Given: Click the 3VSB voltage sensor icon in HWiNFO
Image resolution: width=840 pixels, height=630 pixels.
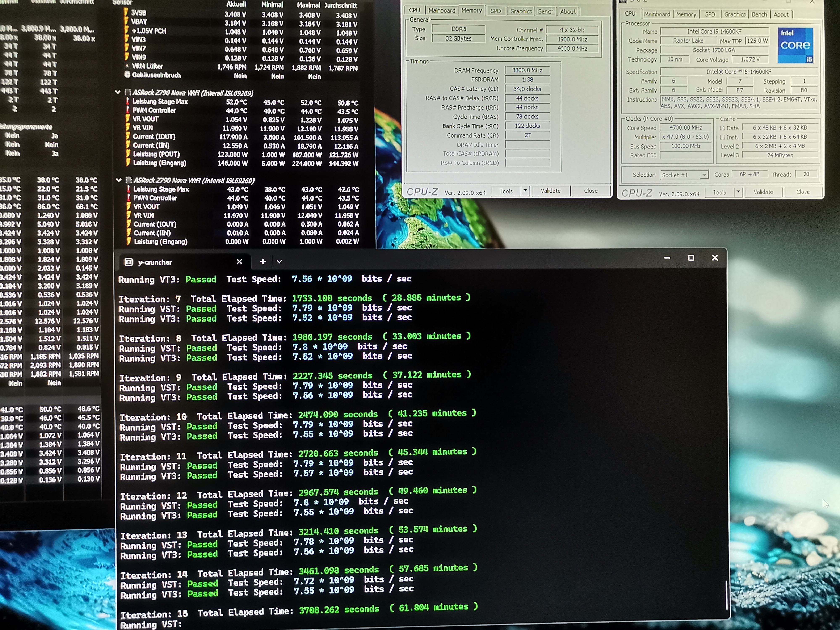Looking at the screenshot, I should tap(126, 12).
